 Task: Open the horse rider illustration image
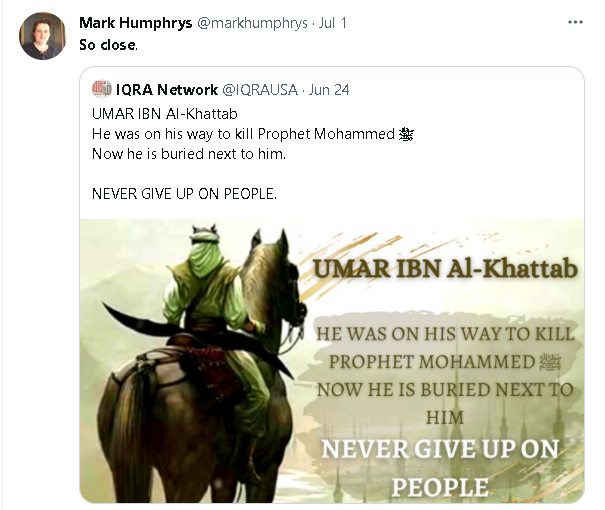pyautogui.click(x=332, y=361)
